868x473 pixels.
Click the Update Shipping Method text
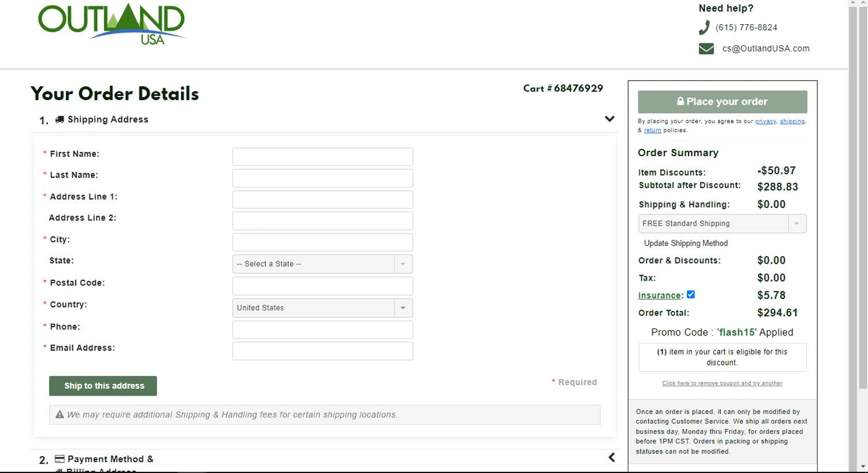click(x=686, y=243)
